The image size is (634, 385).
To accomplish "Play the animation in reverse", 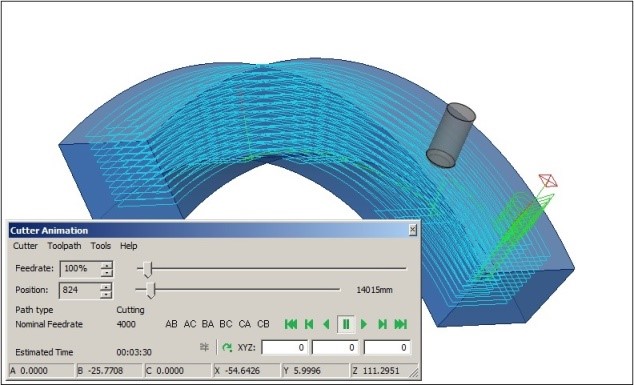I will click(326, 324).
